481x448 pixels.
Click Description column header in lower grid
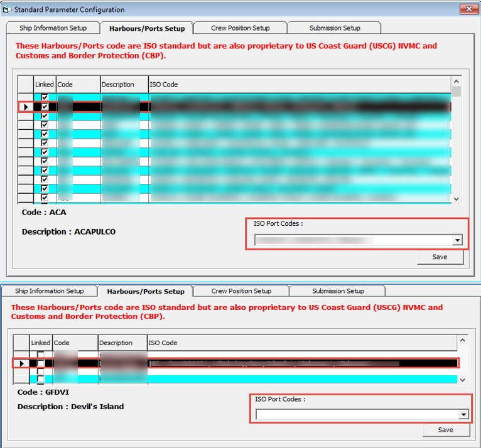tap(122, 343)
